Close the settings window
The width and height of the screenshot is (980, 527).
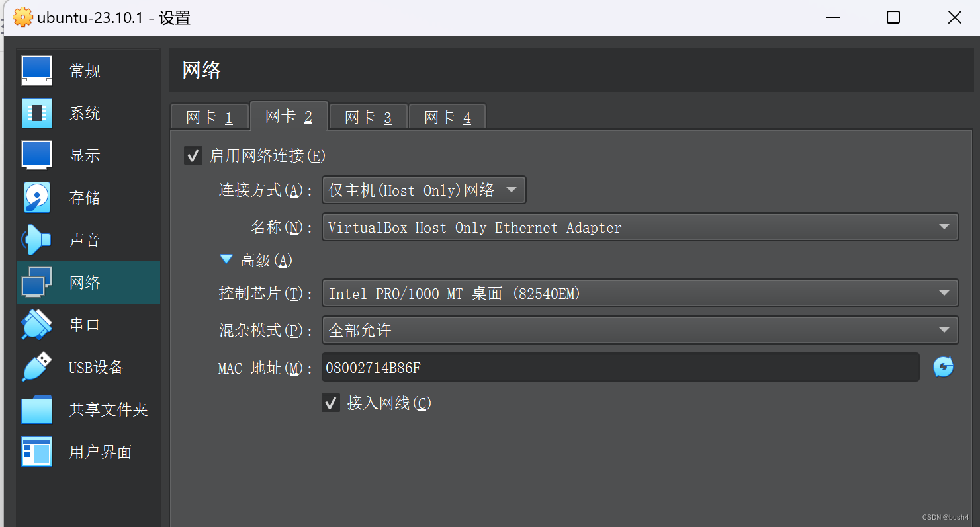click(x=954, y=17)
